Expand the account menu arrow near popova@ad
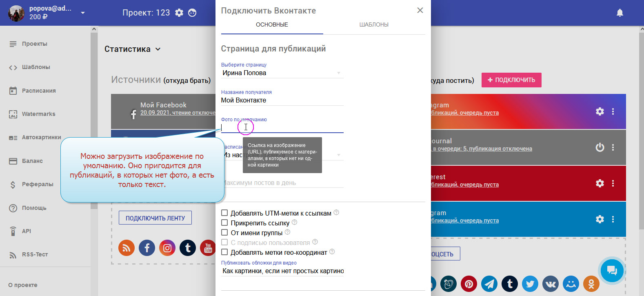 pyautogui.click(x=83, y=13)
